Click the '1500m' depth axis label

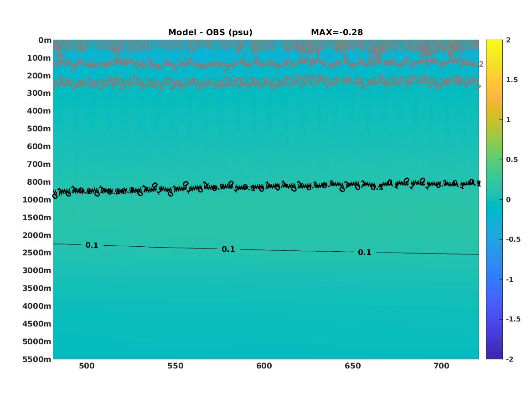click(37, 218)
